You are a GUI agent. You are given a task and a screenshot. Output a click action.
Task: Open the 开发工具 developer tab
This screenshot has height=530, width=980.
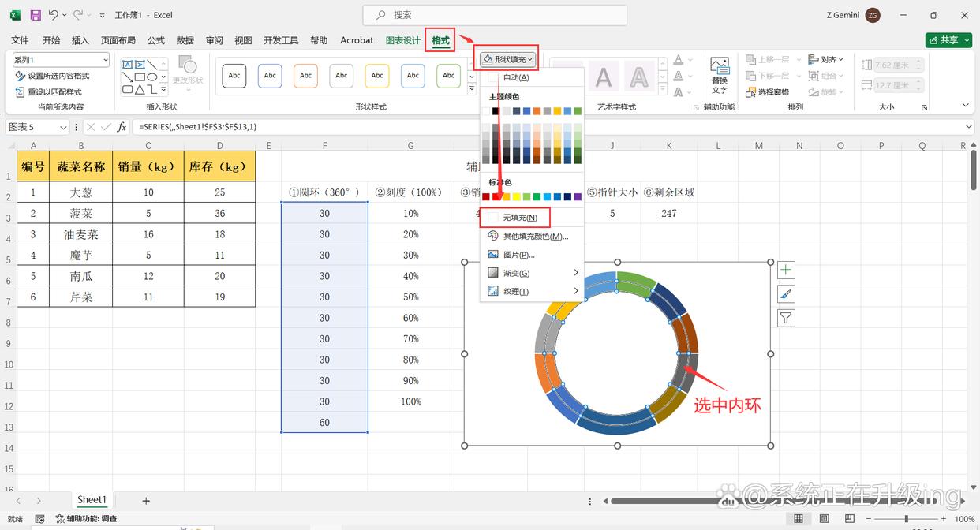click(281, 40)
